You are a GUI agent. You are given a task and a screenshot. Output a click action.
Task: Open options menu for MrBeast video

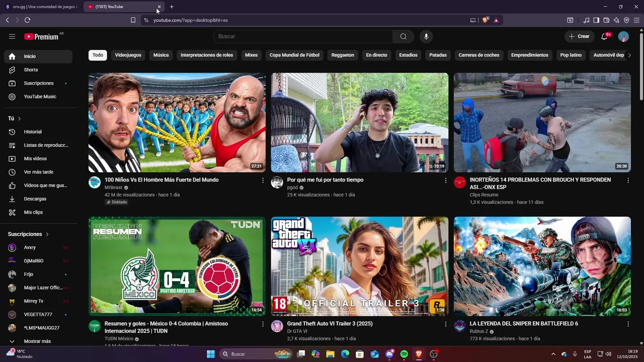[x=263, y=180]
